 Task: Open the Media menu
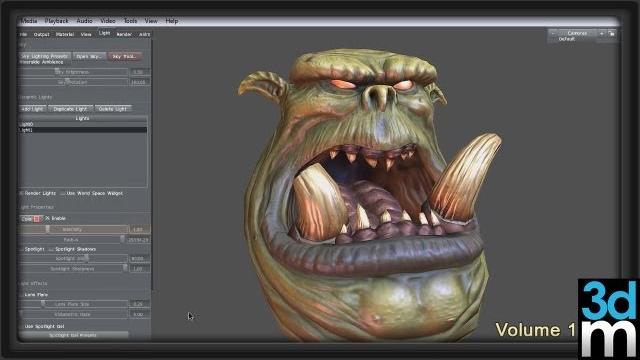click(29, 21)
